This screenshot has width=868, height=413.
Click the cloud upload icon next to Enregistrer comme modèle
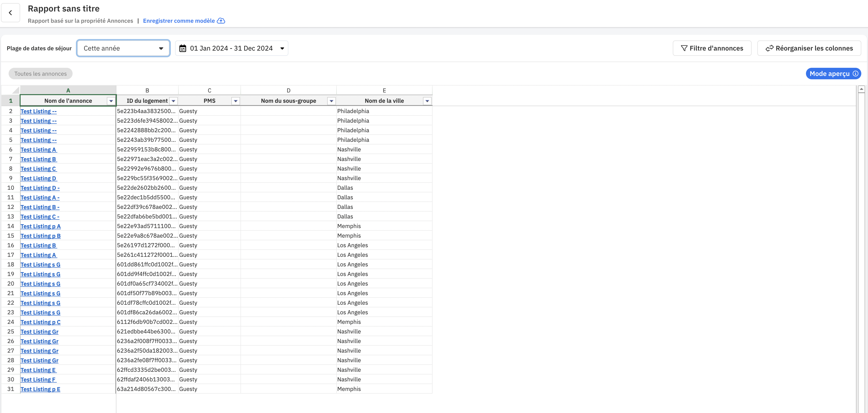point(221,21)
